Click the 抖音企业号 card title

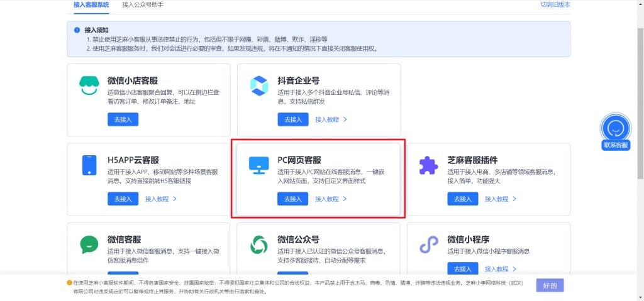click(x=299, y=80)
